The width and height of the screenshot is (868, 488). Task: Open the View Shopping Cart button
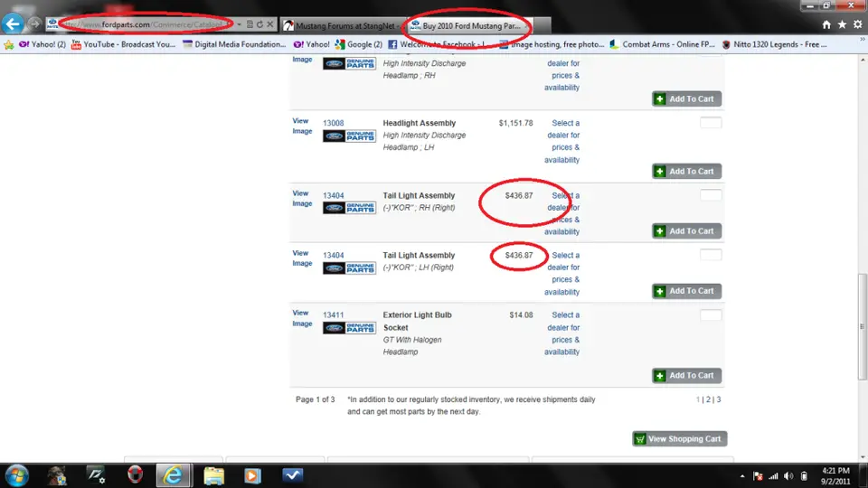pyautogui.click(x=679, y=439)
